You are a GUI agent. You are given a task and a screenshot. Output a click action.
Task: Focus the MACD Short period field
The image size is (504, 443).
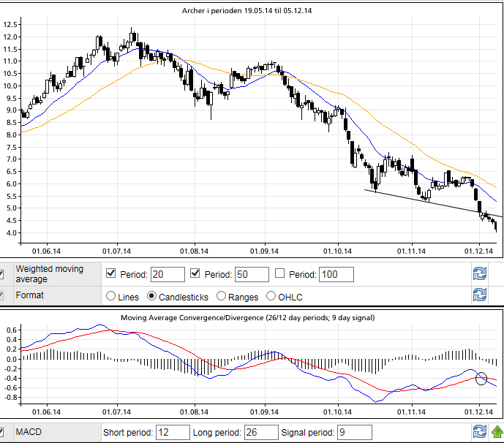[173, 433]
